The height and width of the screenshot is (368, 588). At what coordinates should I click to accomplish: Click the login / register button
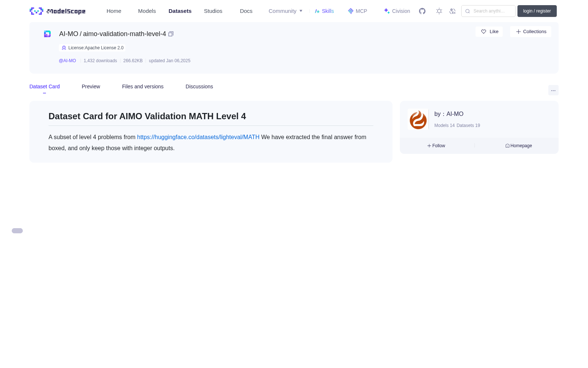click(537, 11)
